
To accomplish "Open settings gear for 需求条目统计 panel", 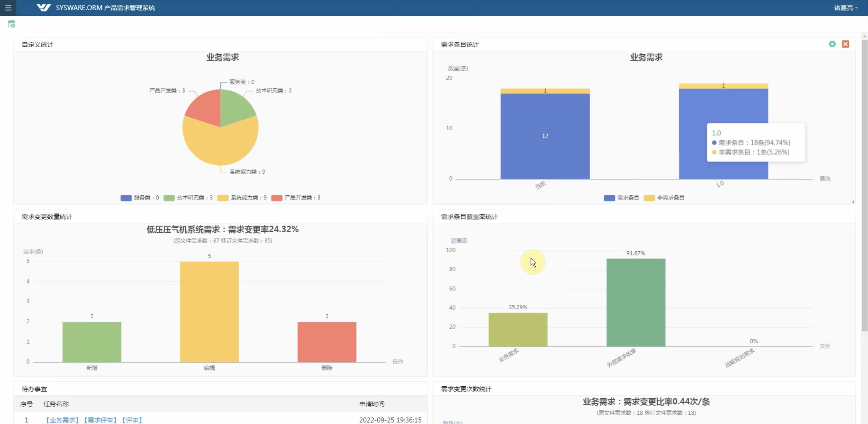I will [832, 44].
